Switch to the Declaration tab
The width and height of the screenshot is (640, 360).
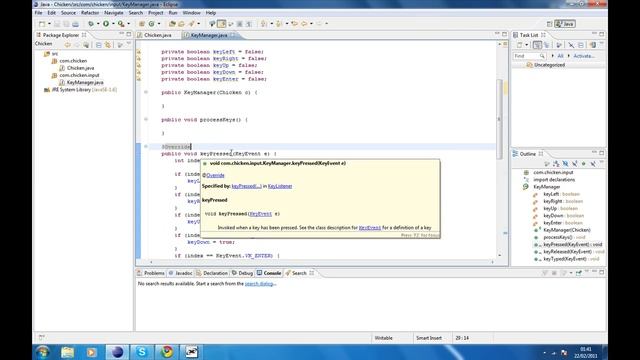(x=212, y=273)
